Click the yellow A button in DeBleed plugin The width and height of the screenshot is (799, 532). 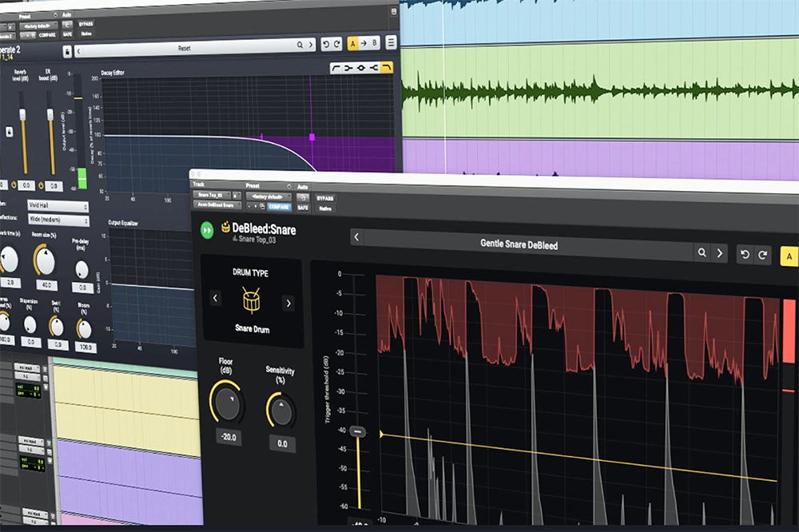point(789,257)
